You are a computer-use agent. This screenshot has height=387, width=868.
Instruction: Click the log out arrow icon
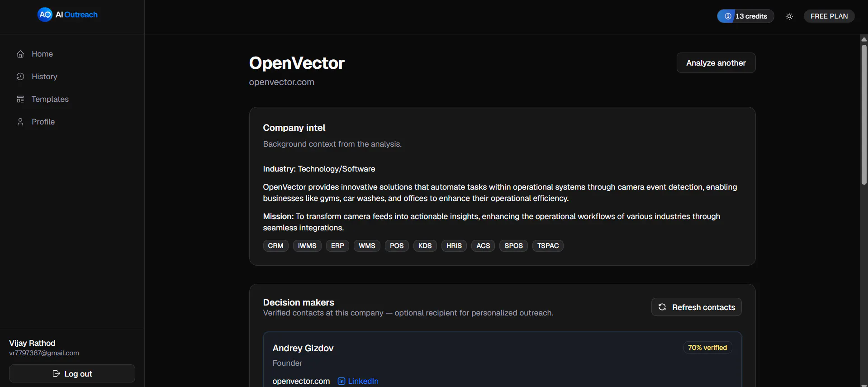[57, 373]
